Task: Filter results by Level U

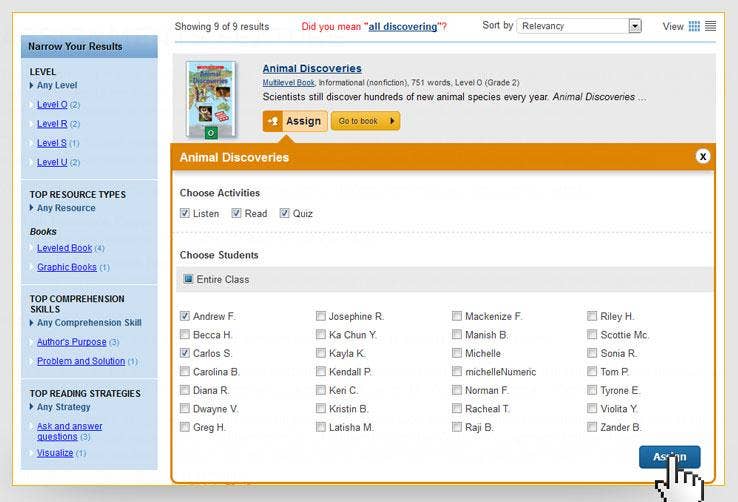Action: point(52,162)
